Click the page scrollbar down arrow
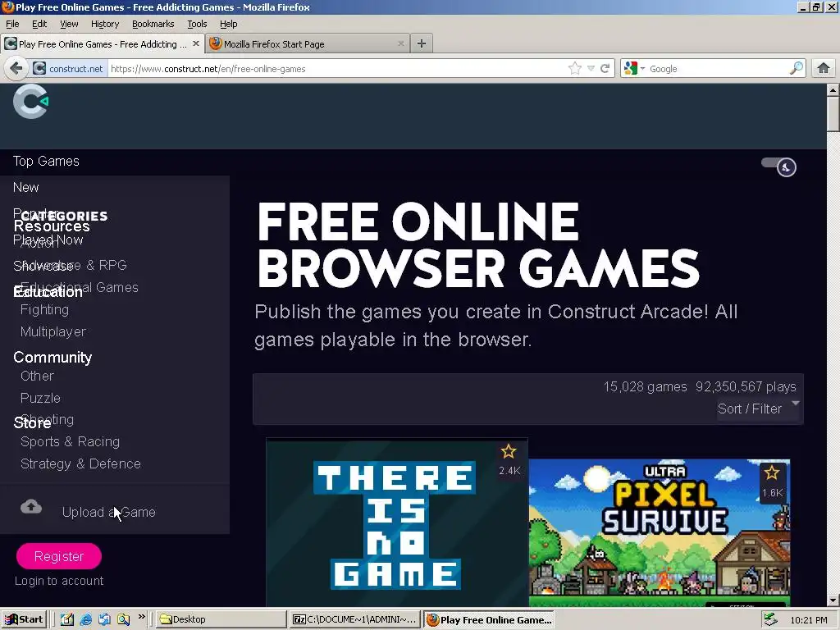 [833, 600]
